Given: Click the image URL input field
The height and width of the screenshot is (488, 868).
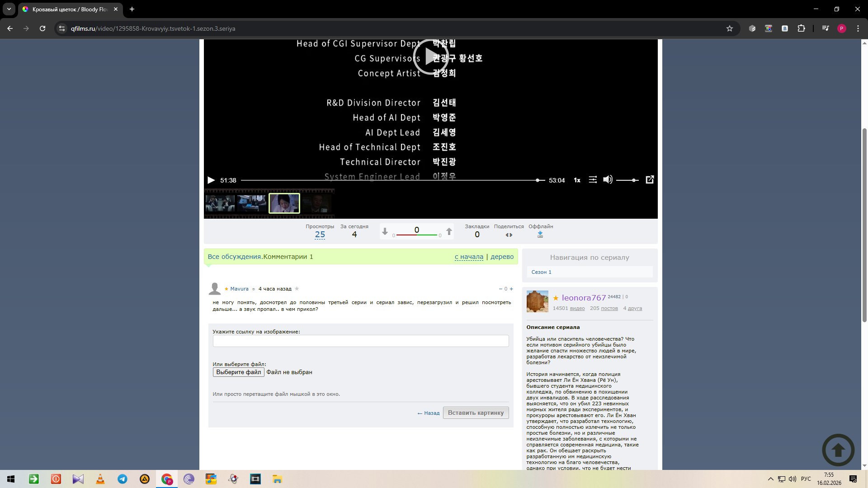Looking at the screenshot, I should [x=360, y=341].
